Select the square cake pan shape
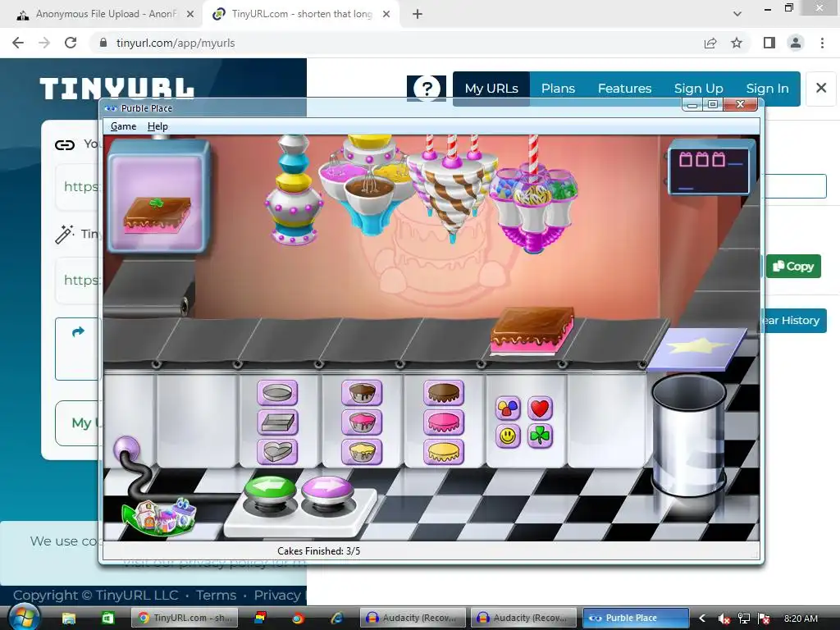The height and width of the screenshot is (630, 840). pyautogui.click(x=277, y=422)
